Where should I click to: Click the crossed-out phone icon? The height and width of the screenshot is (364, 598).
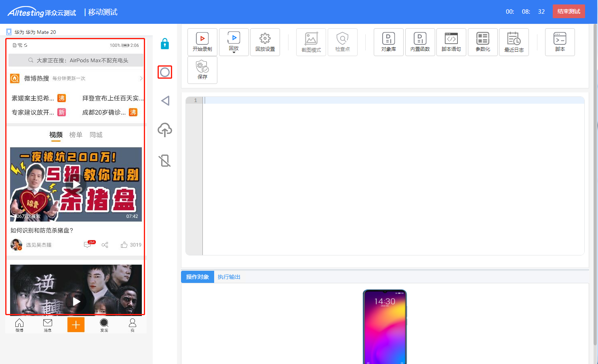[165, 161]
